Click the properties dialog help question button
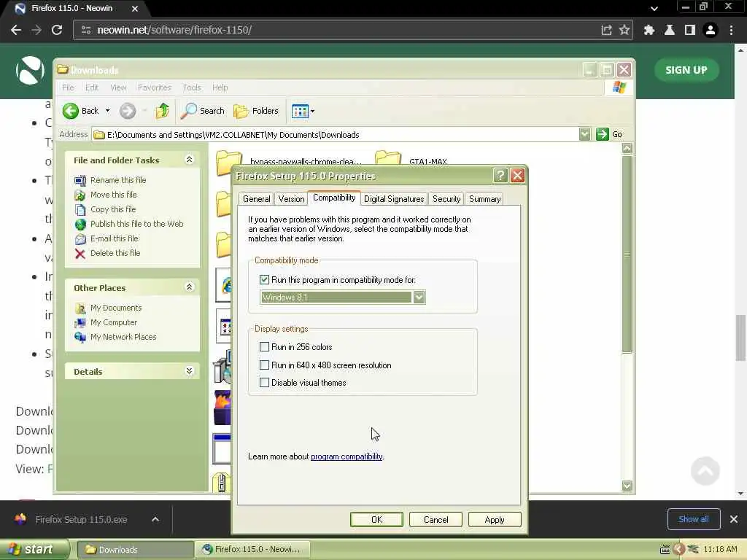The height and width of the screenshot is (560, 747). tap(500, 176)
